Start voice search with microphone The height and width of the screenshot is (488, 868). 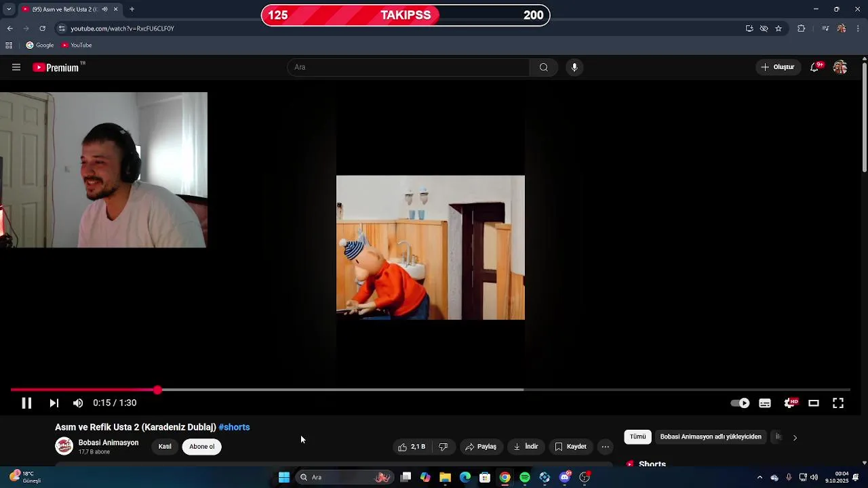(574, 67)
